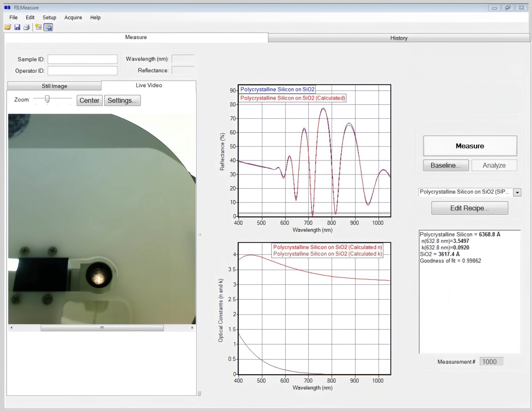Click the video scrollbar left arrow

tap(11, 328)
